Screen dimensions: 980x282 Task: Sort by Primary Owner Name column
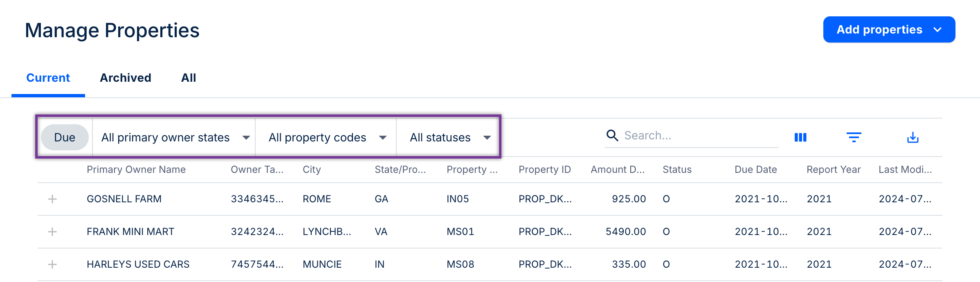point(136,170)
